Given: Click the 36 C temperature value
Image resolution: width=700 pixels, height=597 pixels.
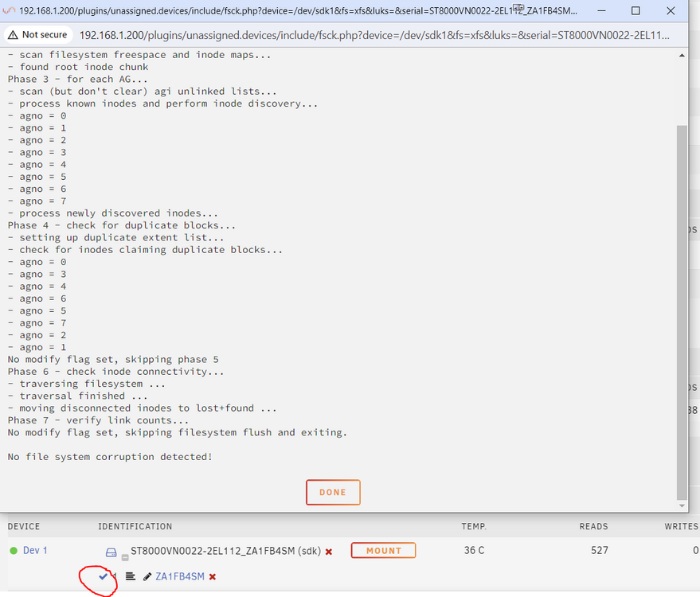Looking at the screenshot, I should 474,550.
